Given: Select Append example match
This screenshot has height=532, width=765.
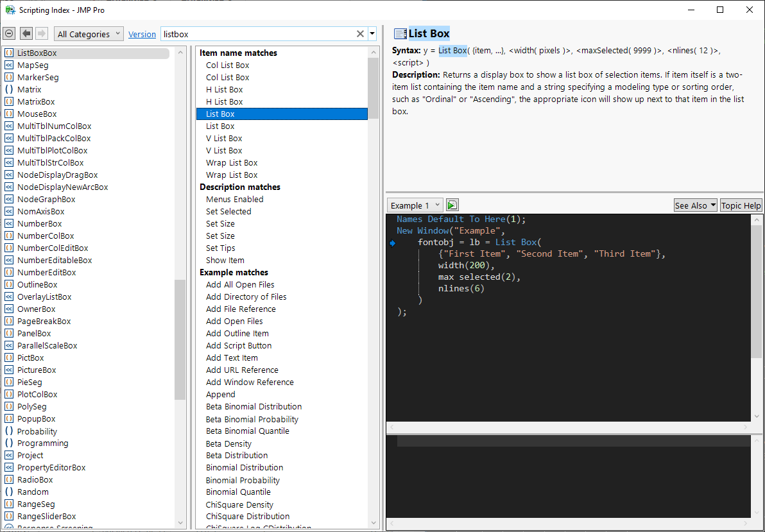Looking at the screenshot, I should 221,395.
